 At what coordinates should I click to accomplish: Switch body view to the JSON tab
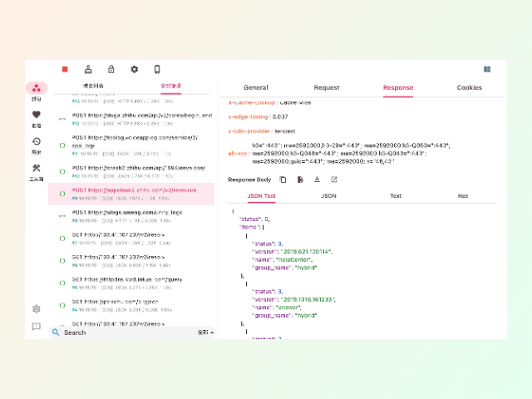pyautogui.click(x=328, y=196)
